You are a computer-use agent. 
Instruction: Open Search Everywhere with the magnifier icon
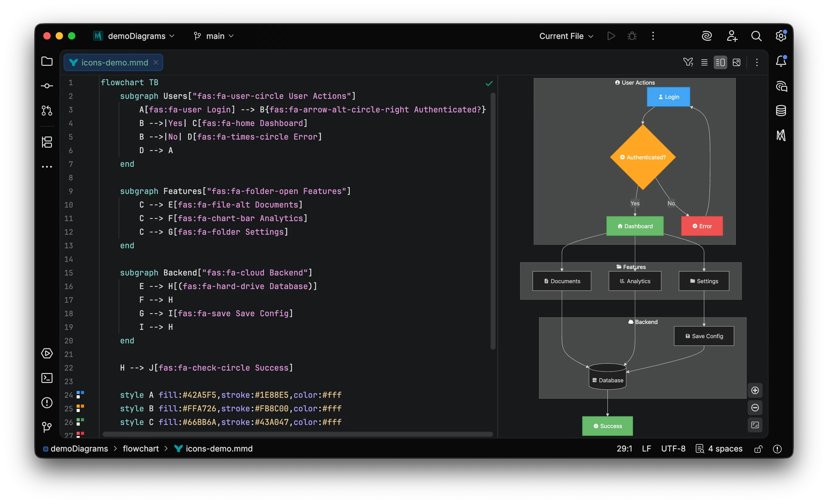point(756,36)
